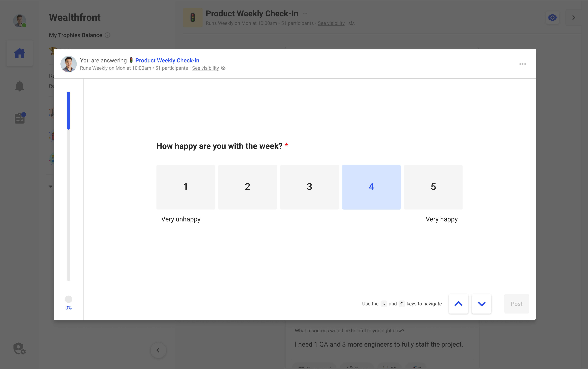Collapse the feed panel with the circular chevron
Image resolution: width=588 pixels, height=369 pixels.
point(158,351)
